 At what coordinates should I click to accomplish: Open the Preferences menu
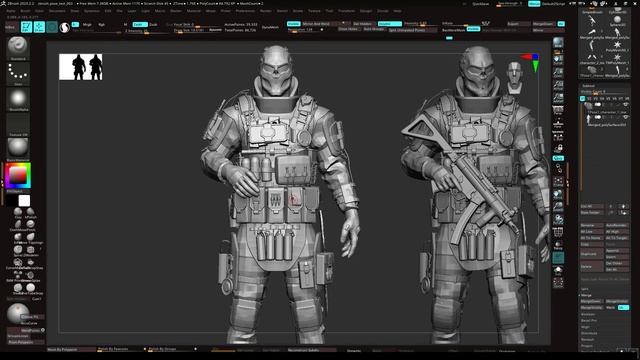point(245,11)
